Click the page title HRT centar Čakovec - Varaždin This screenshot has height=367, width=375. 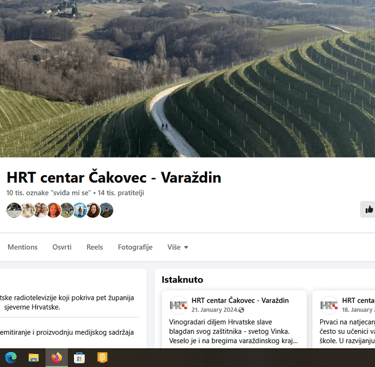click(x=114, y=178)
